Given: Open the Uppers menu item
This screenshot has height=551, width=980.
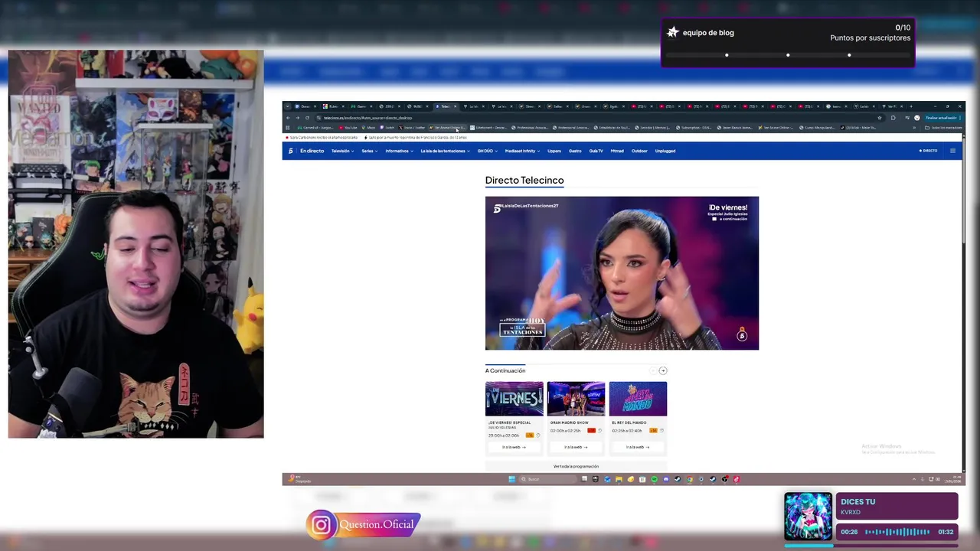Looking at the screenshot, I should pyautogui.click(x=554, y=151).
